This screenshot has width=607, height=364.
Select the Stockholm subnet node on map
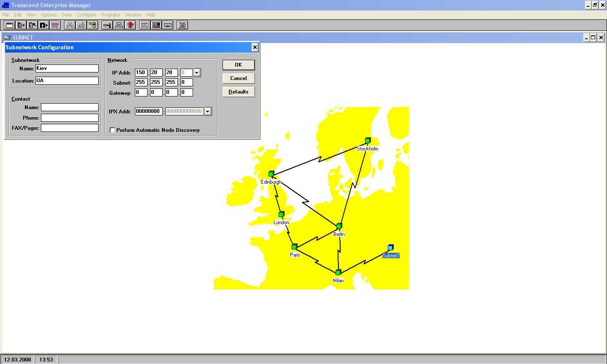click(x=368, y=141)
